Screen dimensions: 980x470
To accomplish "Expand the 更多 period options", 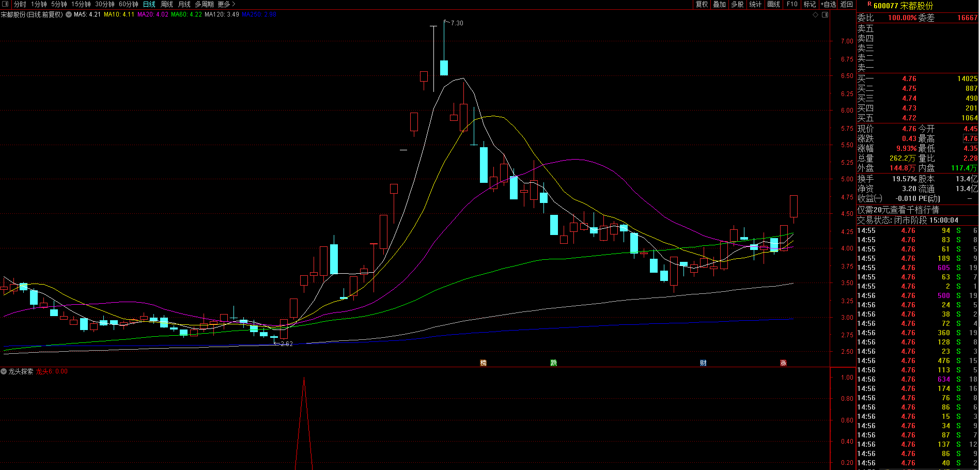I will point(226,4).
